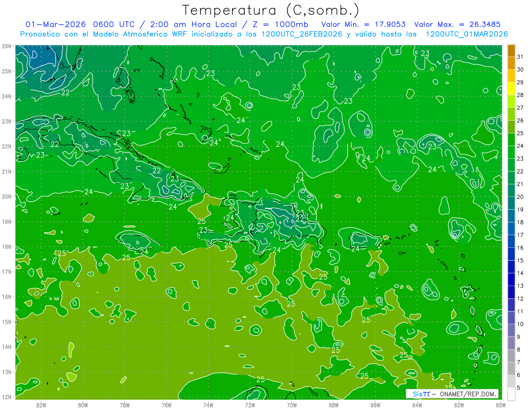This screenshot has width=532, height=411.
Task: Click the "26N" latitude axis label
Action: click(6, 46)
